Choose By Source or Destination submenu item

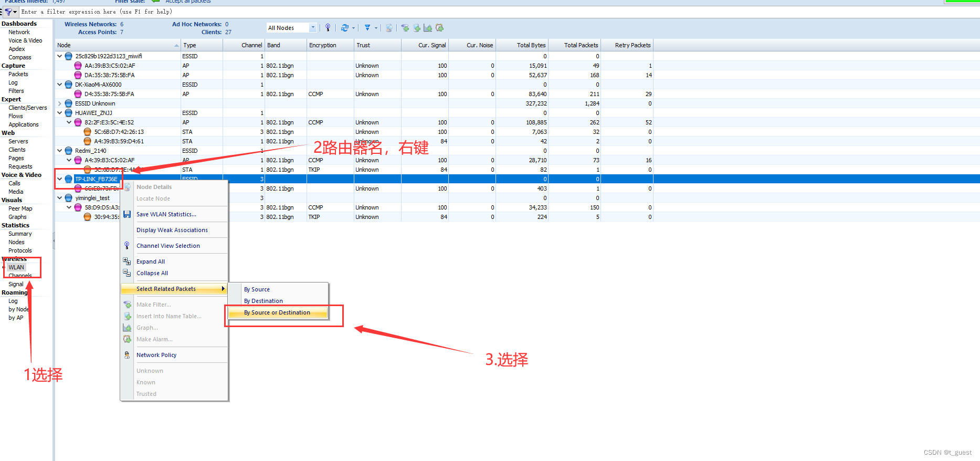coord(278,312)
